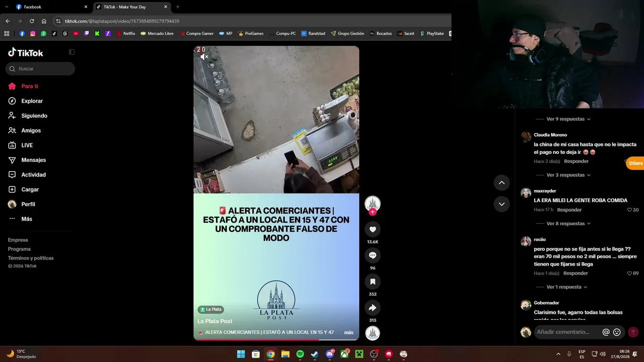Screen dimensions: 644x362
Task: Open Spotify from the taskbar
Action: [300, 354]
